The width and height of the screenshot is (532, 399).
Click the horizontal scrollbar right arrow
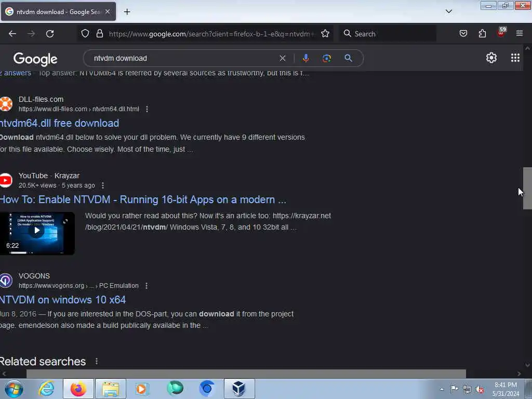pos(519,374)
